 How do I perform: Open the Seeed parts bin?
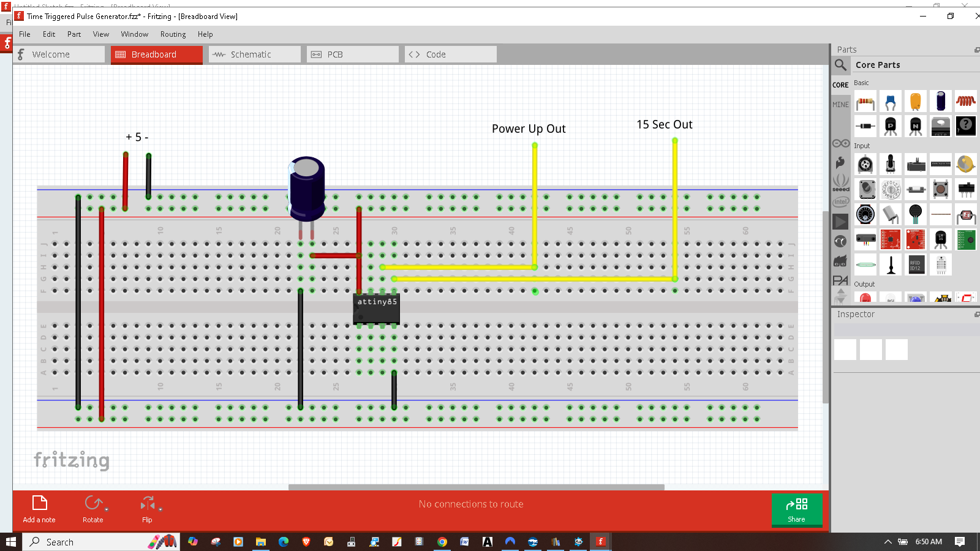coord(840,182)
